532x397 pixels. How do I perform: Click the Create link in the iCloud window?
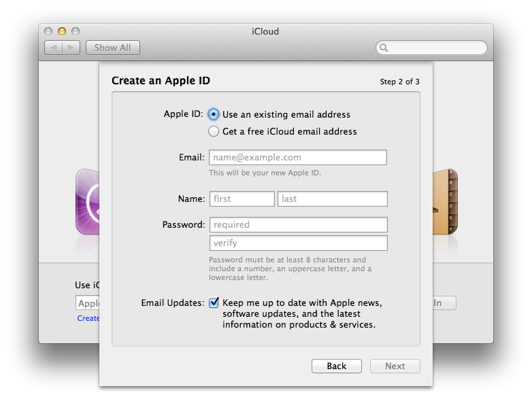[88, 318]
